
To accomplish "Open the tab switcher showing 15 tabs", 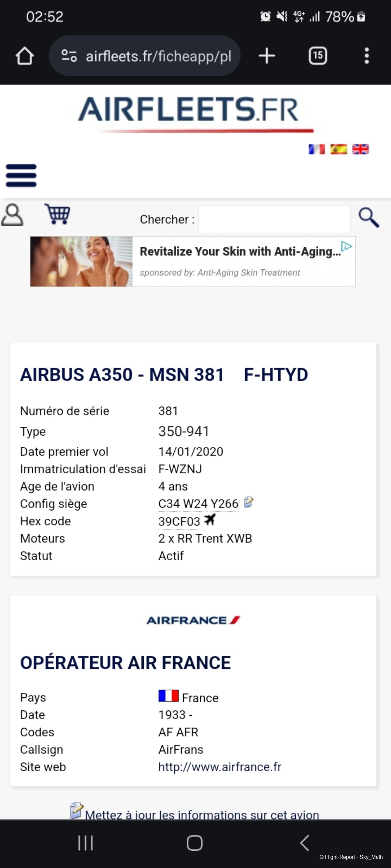I will (318, 56).
